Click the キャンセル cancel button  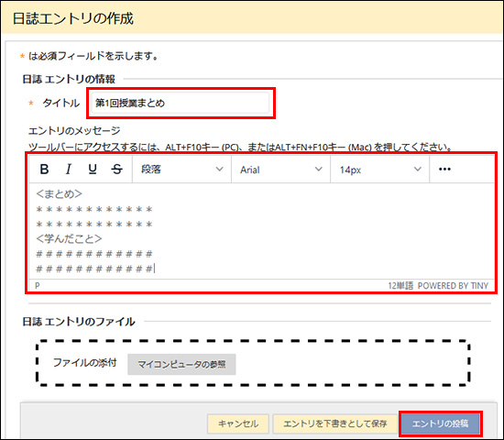[x=238, y=423]
